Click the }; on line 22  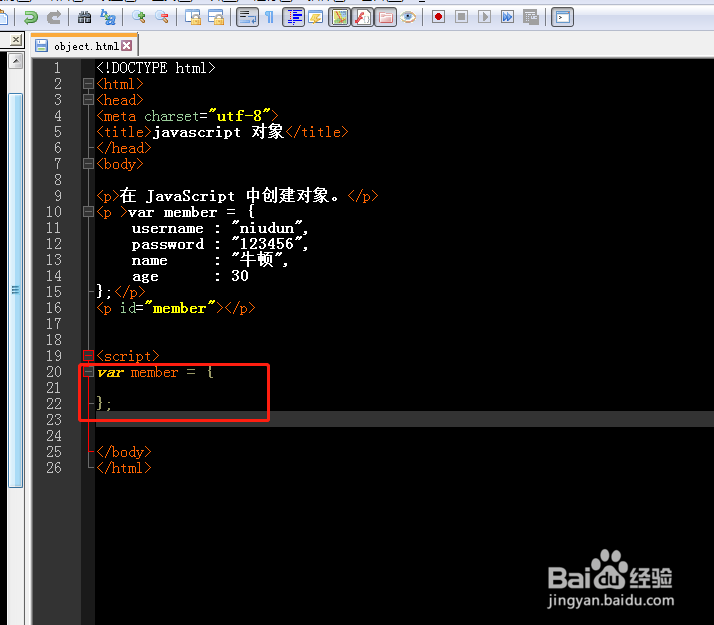click(104, 404)
